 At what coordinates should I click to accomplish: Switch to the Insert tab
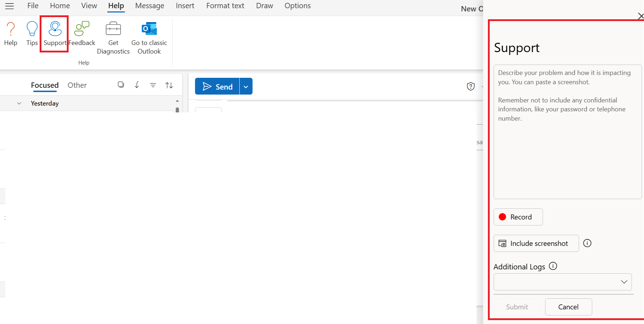pos(185,6)
